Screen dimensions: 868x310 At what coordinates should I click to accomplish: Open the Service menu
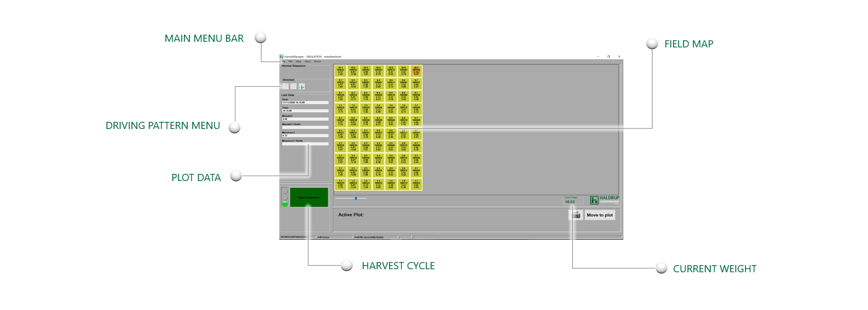click(x=317, y=62)
